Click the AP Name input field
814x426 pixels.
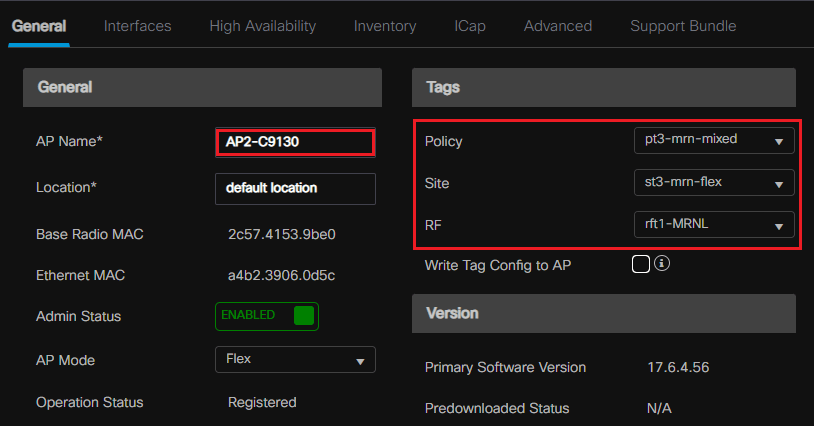click(x=295, y=142)
